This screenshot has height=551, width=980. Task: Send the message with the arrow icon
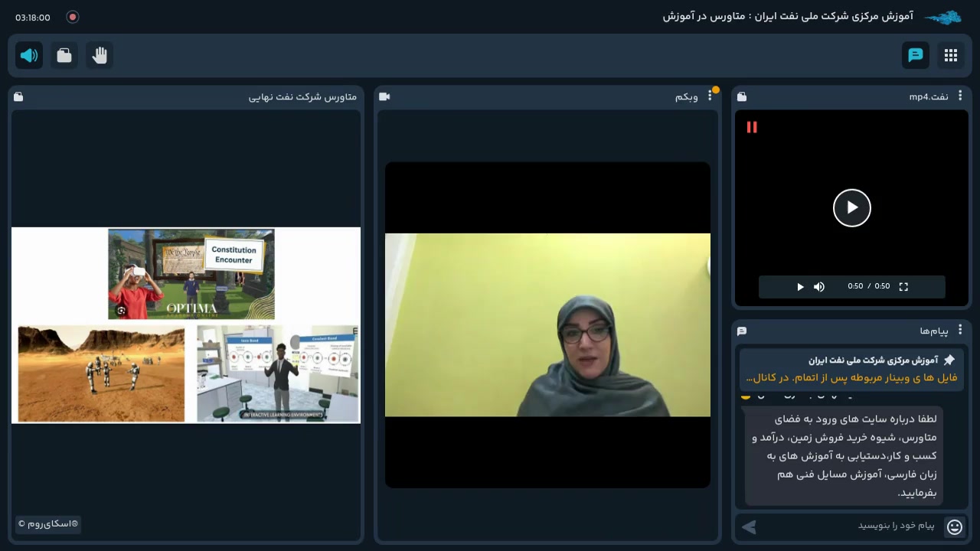point(750,527)
